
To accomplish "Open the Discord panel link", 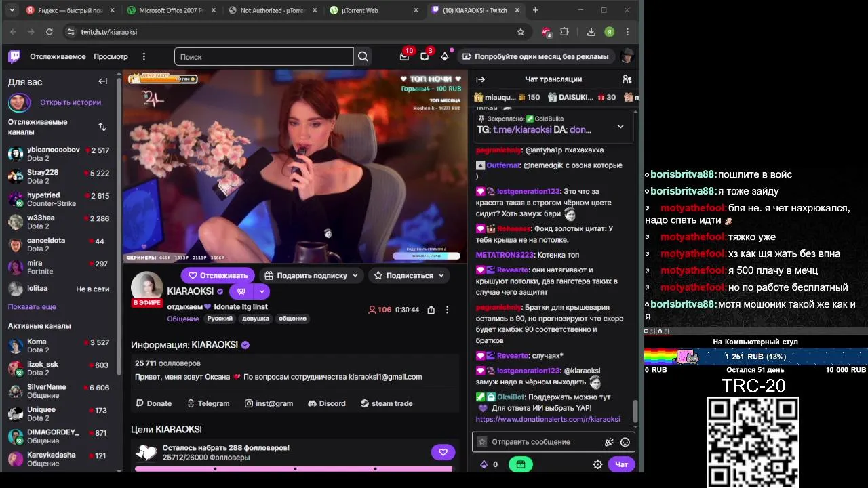I will (327, 403).
